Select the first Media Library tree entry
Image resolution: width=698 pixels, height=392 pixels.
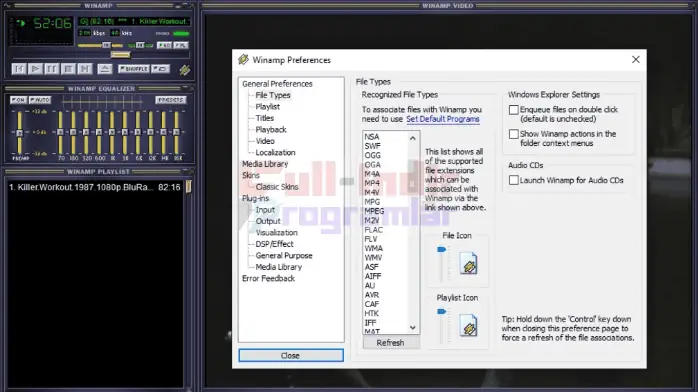265,164
